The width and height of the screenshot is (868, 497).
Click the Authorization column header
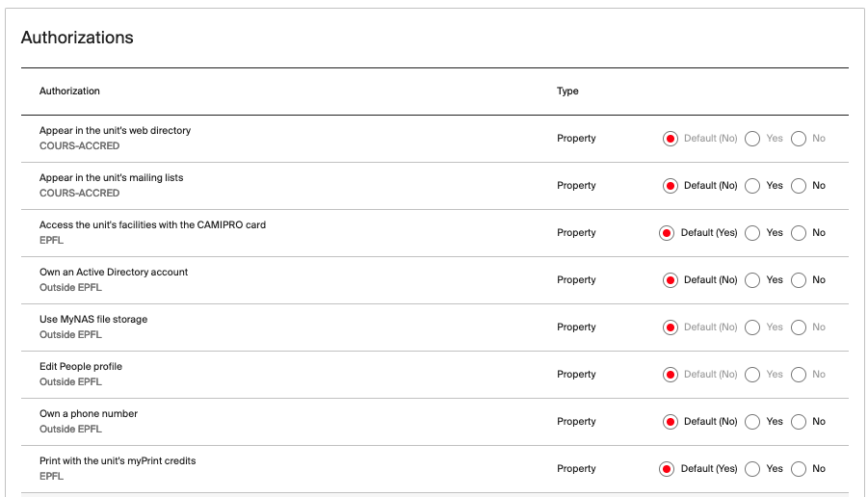(69, 92)
